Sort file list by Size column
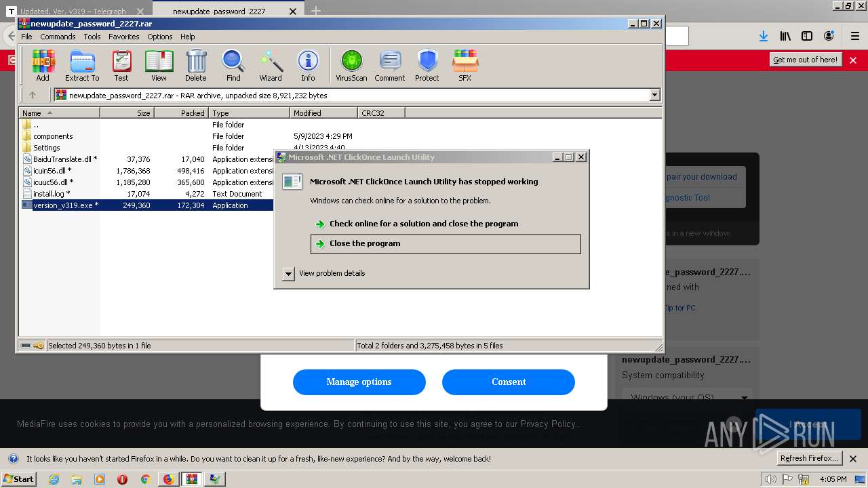868x488 pixels. (127, 113)
